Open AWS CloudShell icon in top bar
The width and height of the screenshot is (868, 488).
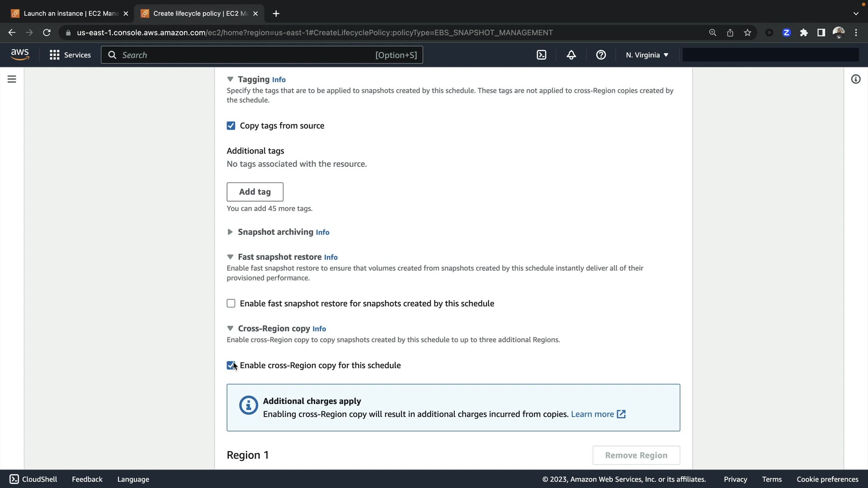click(541, 55)
